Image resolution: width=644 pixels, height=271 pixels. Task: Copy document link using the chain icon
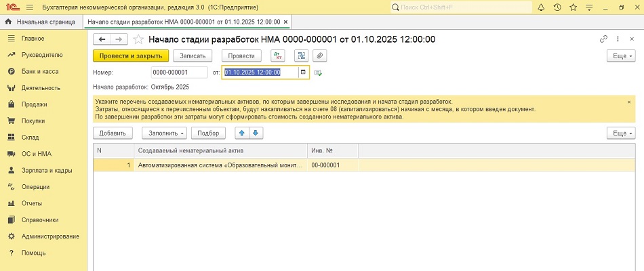[603, 39]
